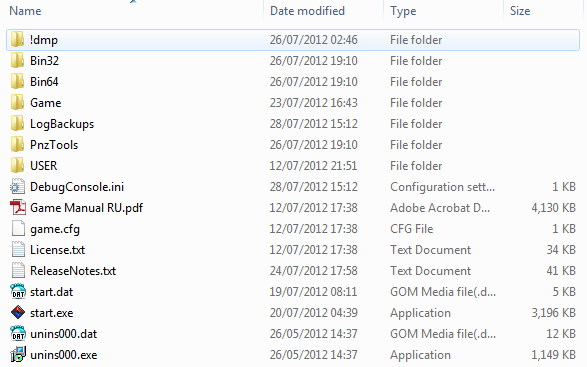This screenshot has width=587, height=367.
Task: Select the start.exe application icon
Action: click(18, 312)
